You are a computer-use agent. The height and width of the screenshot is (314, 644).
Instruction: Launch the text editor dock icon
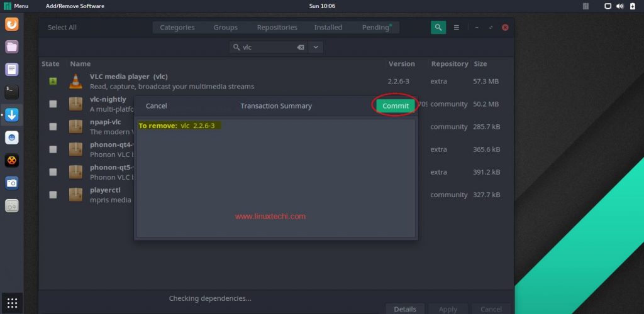[11, 70]
